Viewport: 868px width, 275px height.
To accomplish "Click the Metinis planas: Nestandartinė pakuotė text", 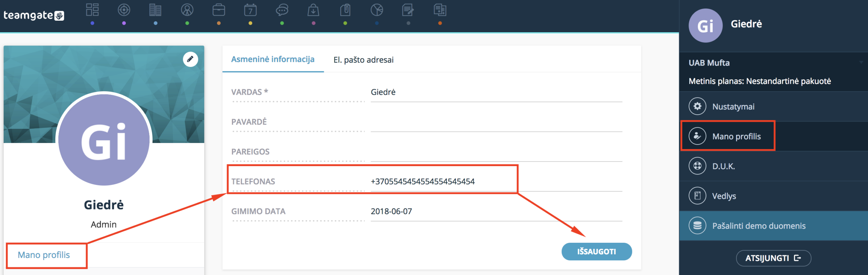I will click(760, 81).
